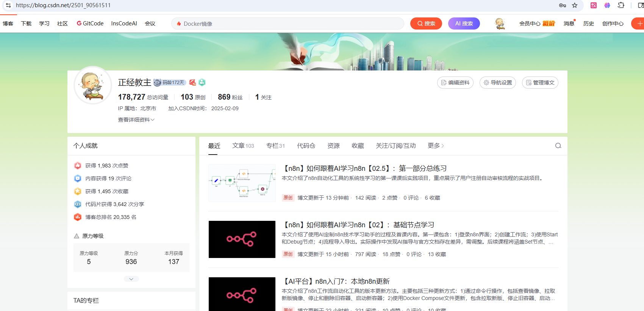644x311 pixels.
Task: Click the browser address bar URL
Action: pos(63,5)
